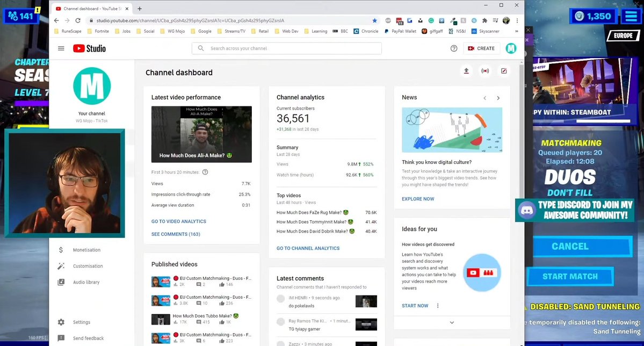The image size is (644, 346).
Task: Click START MATCH in the Fortnite window
Action: pos(570,277)
